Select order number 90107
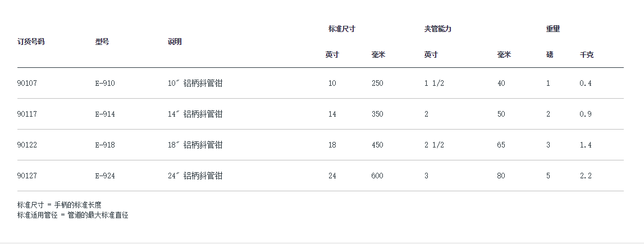 click(x=27, y=84)
